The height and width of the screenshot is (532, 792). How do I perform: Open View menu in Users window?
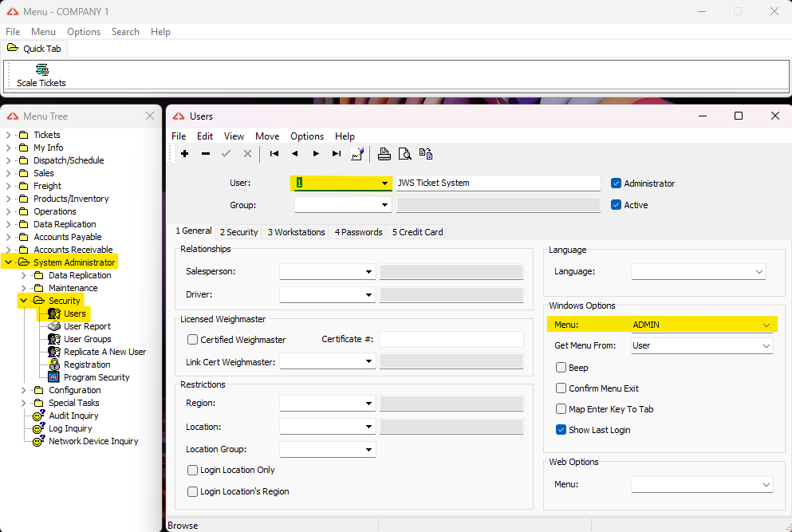pyautogui.click(x=234, y=136)
